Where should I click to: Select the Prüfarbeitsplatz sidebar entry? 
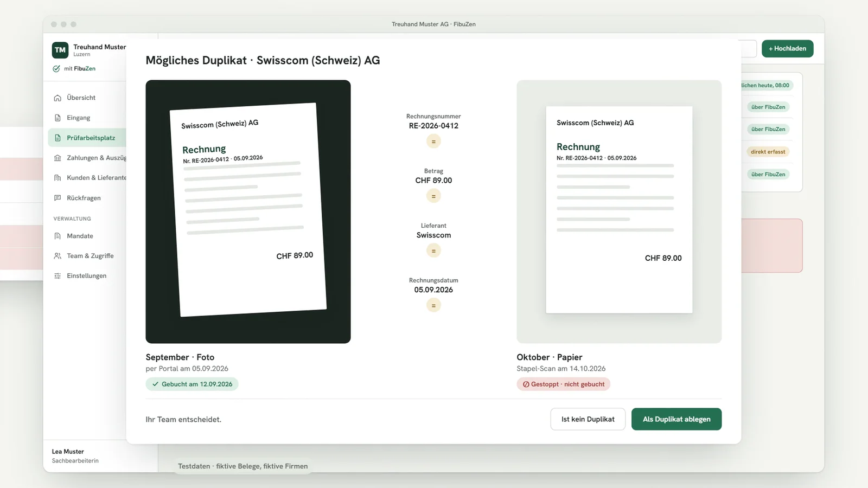click(87, 138)
